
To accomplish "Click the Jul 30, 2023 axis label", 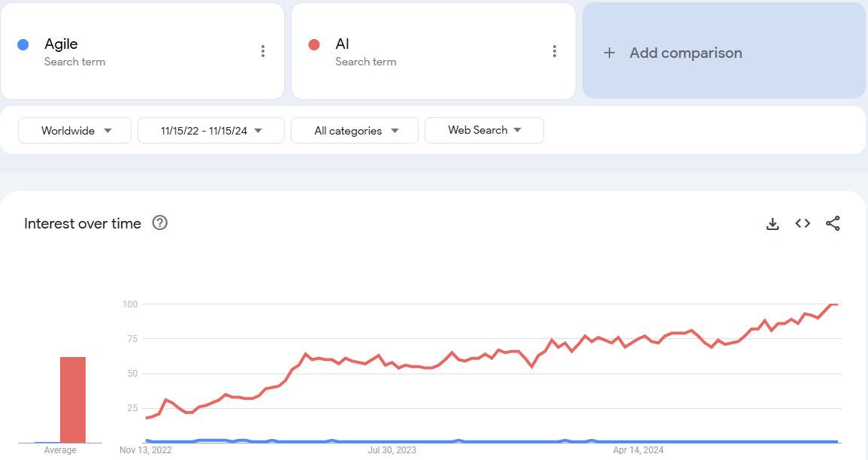I will click(x=392, y=450).
